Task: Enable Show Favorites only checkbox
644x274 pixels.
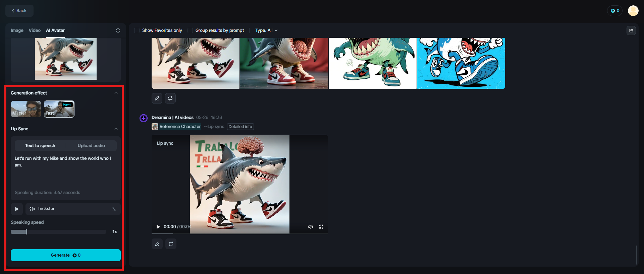Action: tap(137, 30)
